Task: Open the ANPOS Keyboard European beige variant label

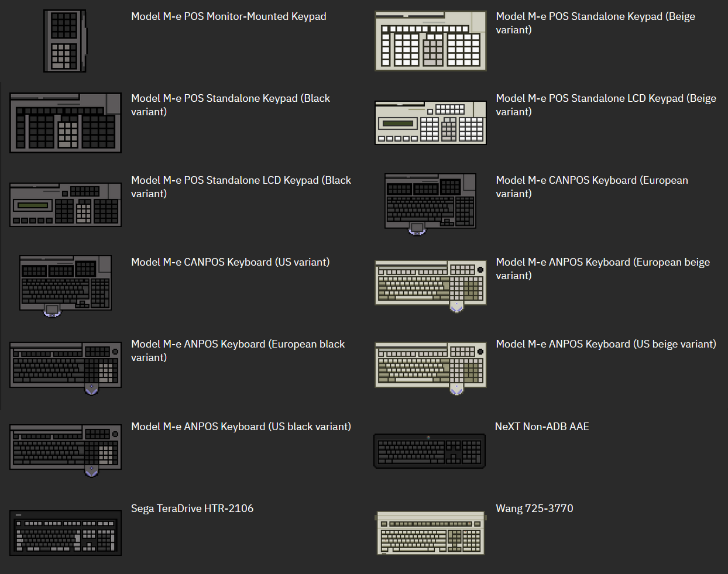Action: [x=602, y=269]
